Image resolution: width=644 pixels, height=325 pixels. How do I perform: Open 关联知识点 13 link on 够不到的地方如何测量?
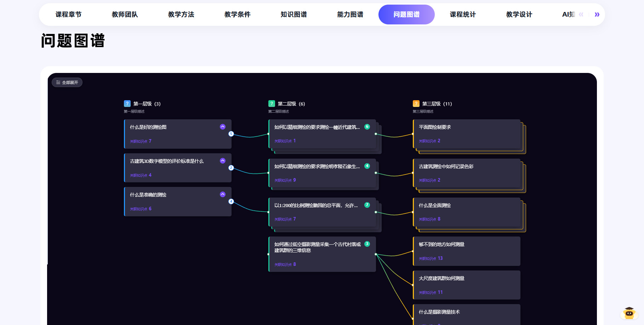[431, 258]
